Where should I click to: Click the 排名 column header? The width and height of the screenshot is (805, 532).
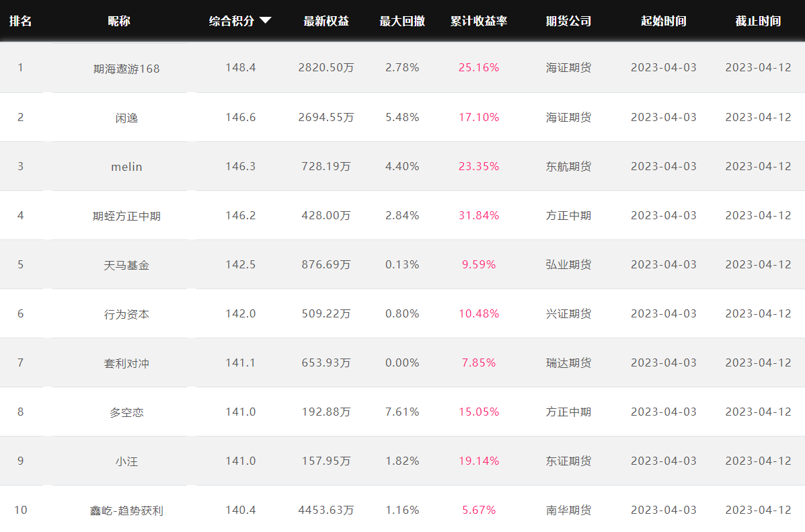point(21,21)
